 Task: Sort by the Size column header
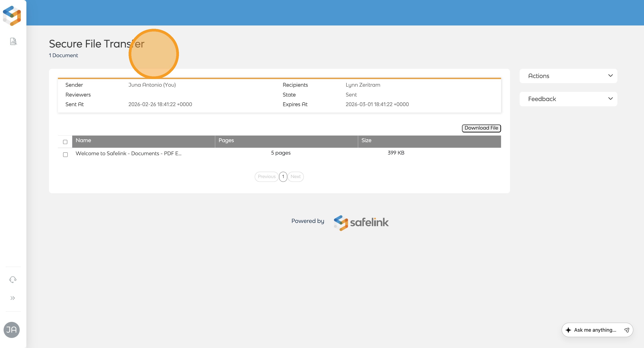(x=366, y=140)
